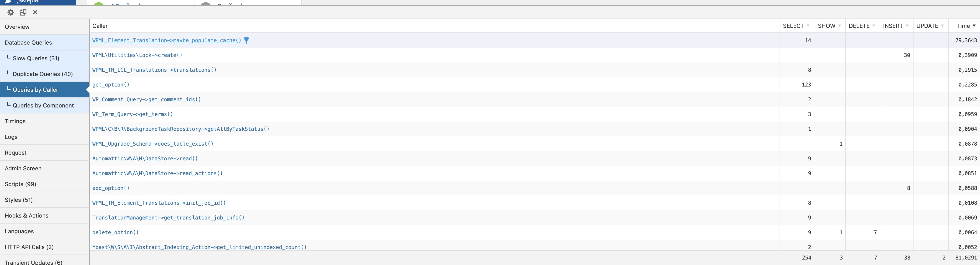Toggle Time column sort order
Image resolution: width=980 pixels, height=265 pixels.
(974, 26)
